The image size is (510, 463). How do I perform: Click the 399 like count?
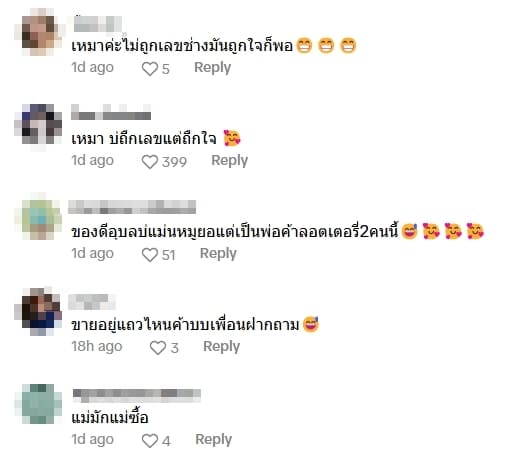174,162
